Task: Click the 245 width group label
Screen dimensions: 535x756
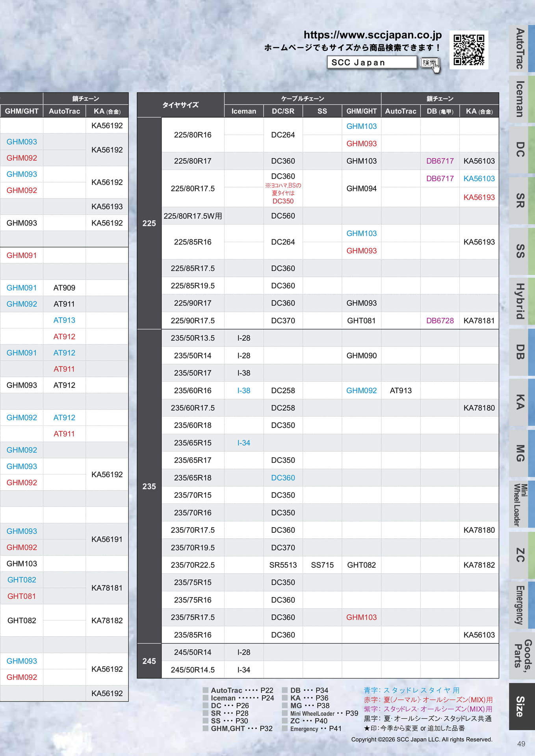Action: (149, 661)
